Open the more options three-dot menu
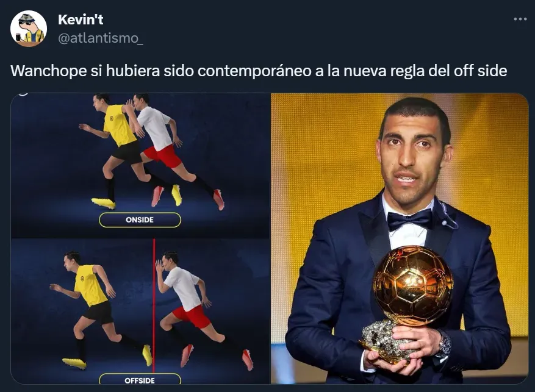535x392 pixels. click(x=520, y=19)
